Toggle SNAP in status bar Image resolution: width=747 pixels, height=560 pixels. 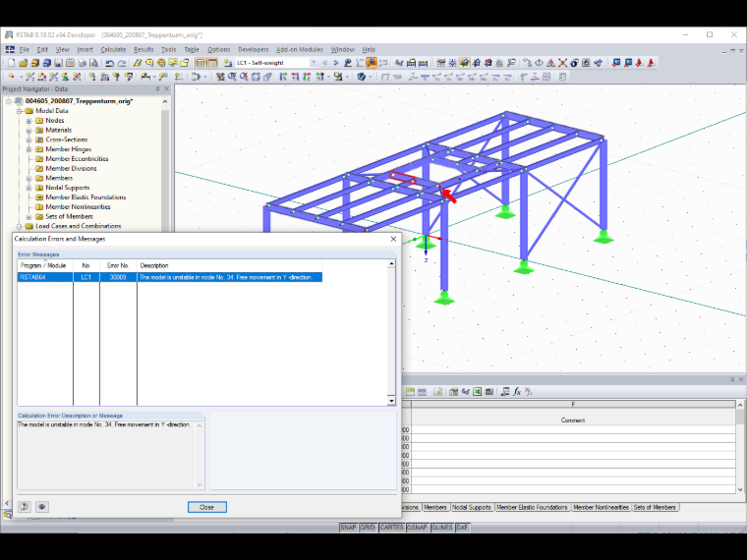coord(348,528)
